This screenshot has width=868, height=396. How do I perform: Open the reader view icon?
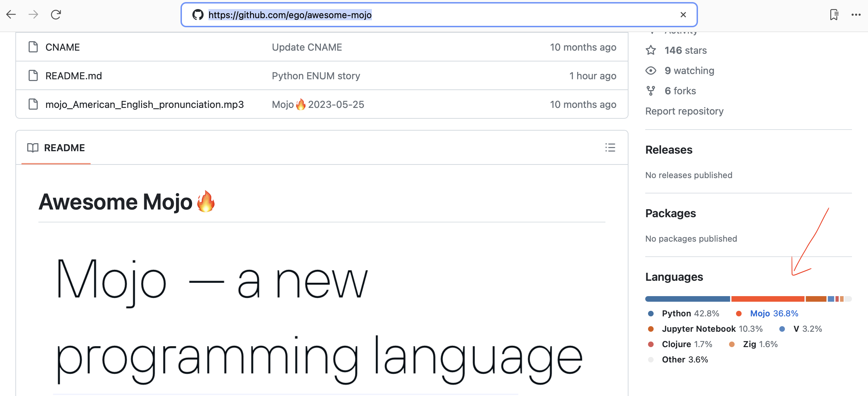coord(834,15)
